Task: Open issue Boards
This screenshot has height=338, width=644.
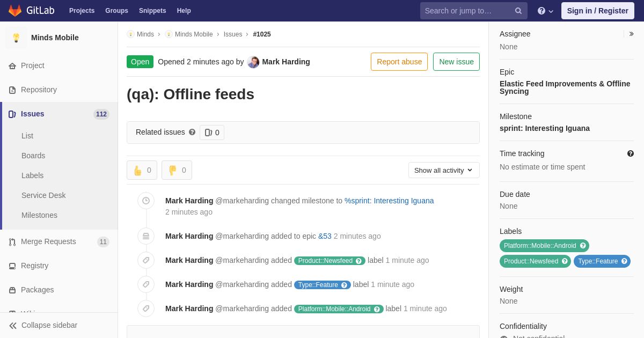Action: click(x=33, y=156)
